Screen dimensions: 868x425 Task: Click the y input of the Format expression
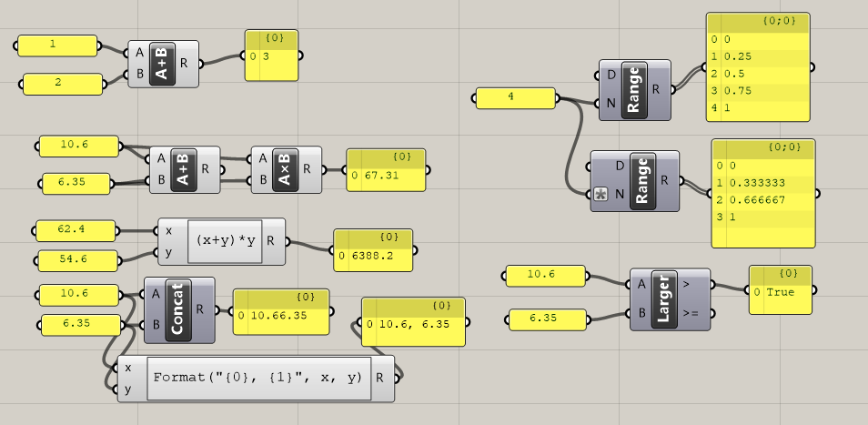click(x=128, y=390)
